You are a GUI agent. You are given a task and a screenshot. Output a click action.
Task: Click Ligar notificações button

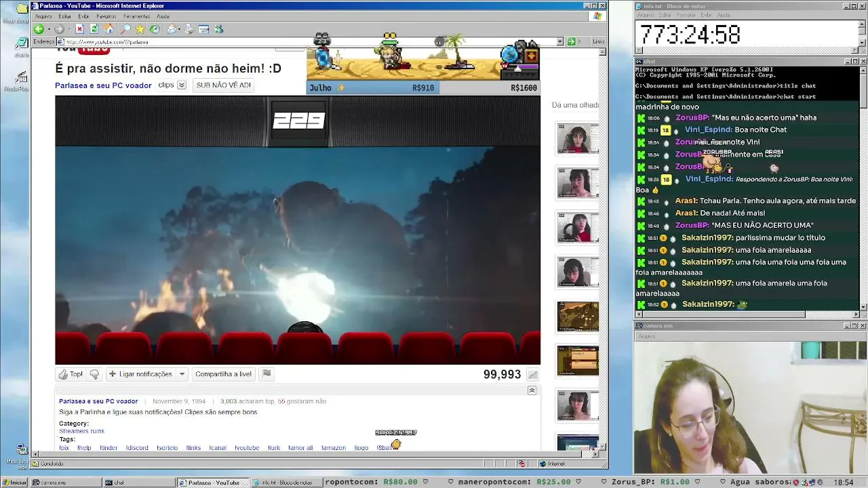[141, 374]
